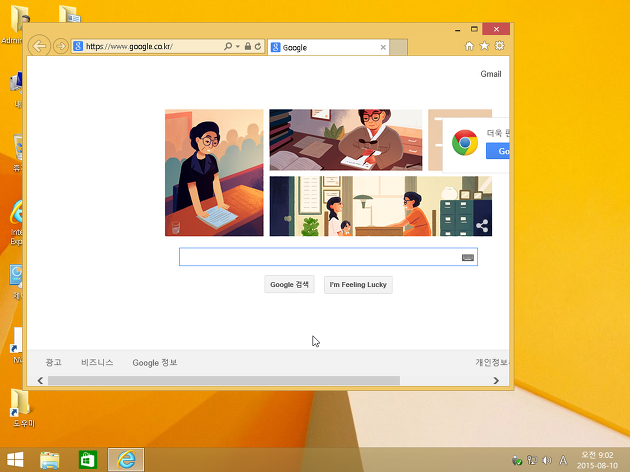Open the Google 정보 footer link
Image resolution: width=630 pixels, height=472 pixels.
coord(155,362)
